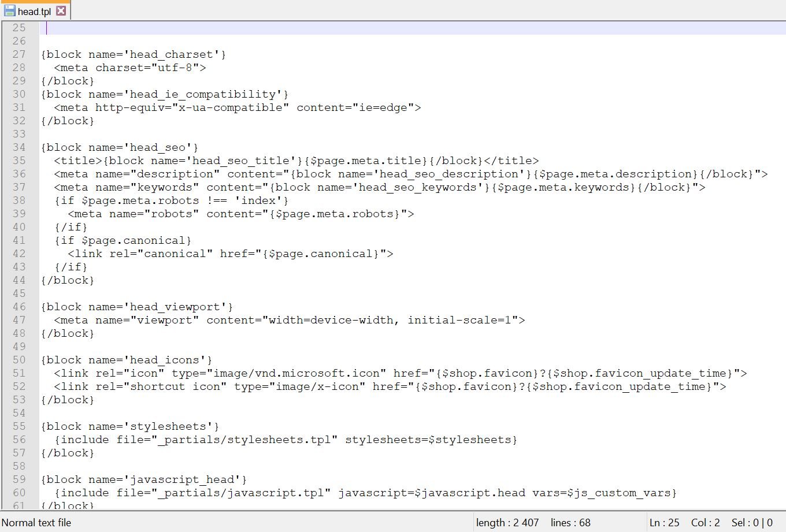Click the {block name='head_icons'} line
The image size is (786, 532).
[127, 360]
